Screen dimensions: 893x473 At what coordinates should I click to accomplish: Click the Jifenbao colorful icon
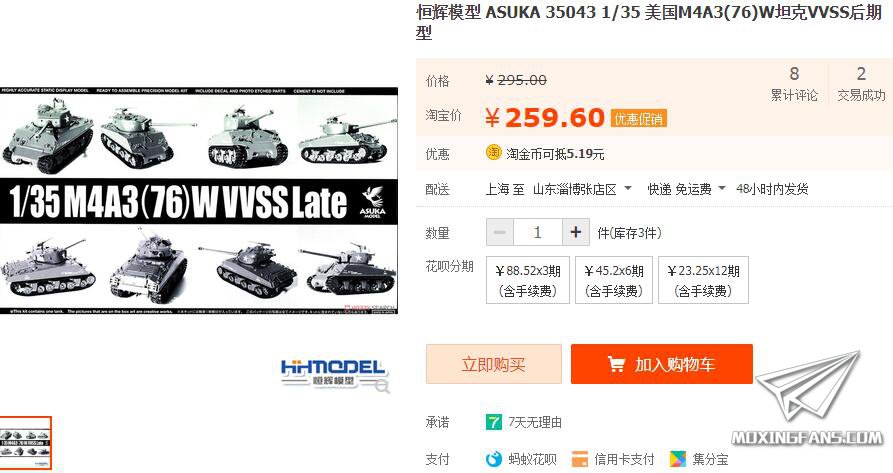678,459
